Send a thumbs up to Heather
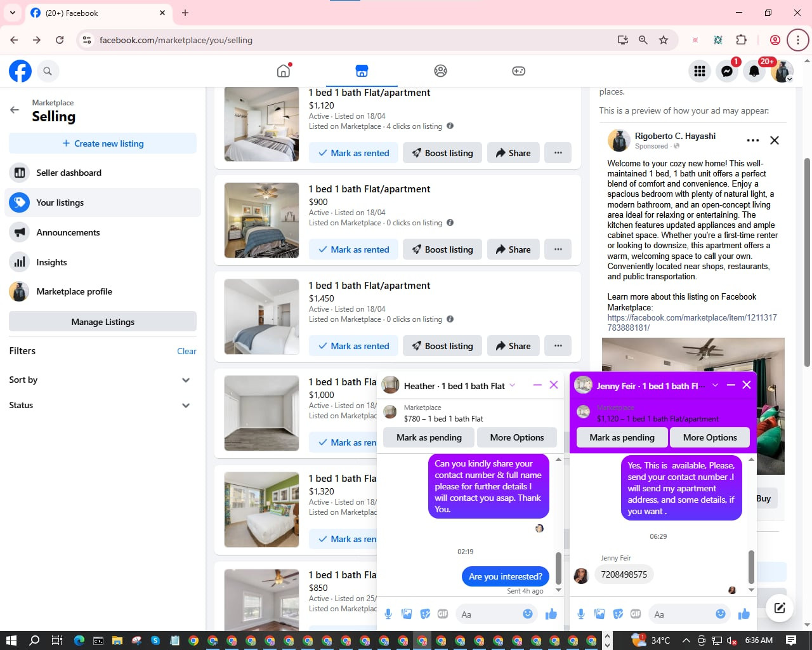The image size is (812, 650). coord(551,614)
